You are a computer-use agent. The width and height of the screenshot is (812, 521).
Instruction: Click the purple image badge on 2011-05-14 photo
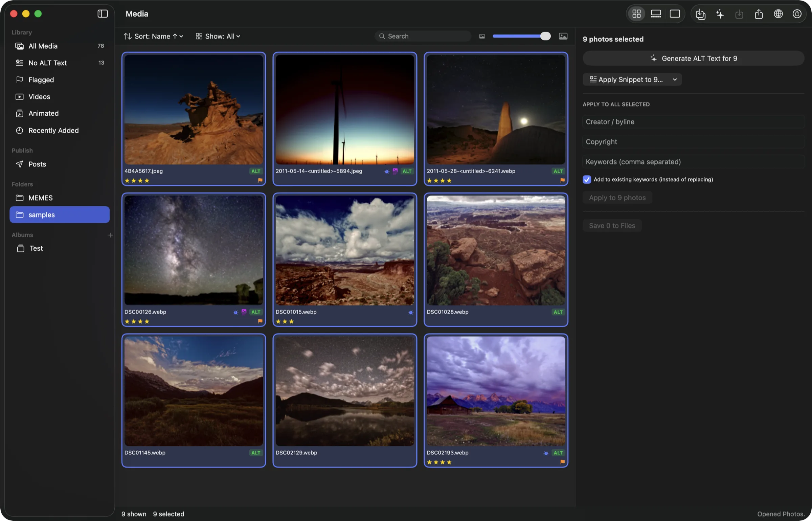coord(395,171)
